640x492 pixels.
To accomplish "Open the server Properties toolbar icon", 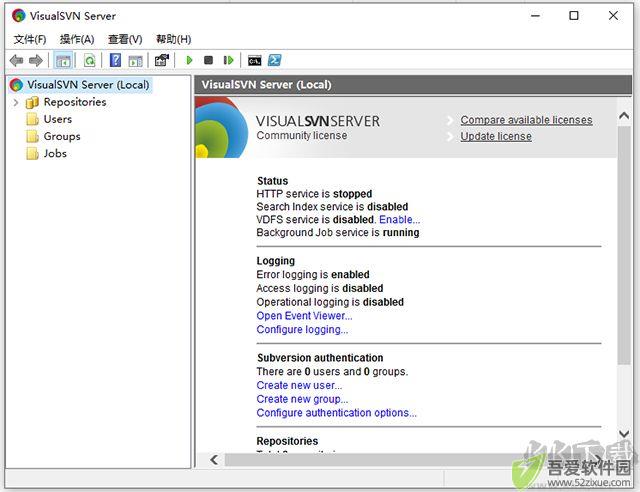I will point(162,60).
